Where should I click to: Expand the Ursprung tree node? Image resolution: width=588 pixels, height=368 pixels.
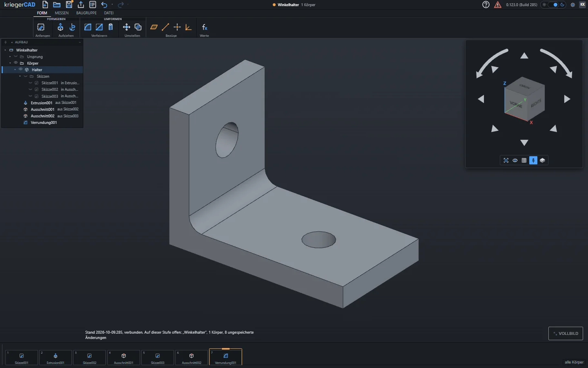[x=10, y=56]
